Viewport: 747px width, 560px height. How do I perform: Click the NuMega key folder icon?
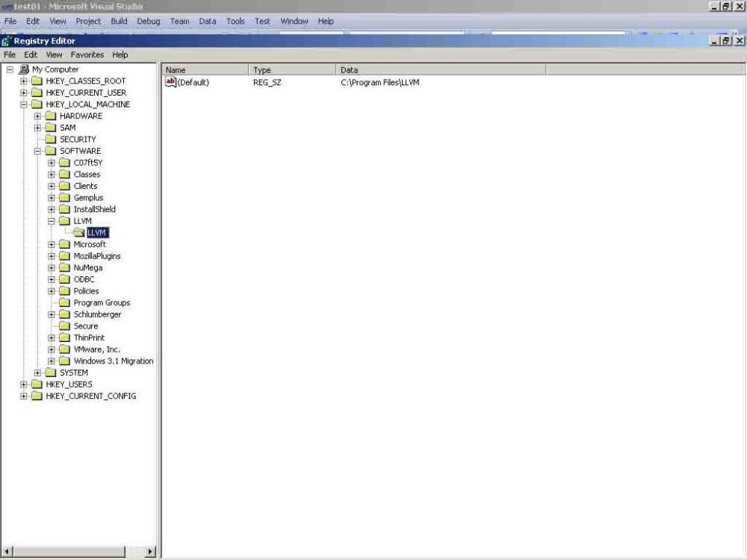pyautogui.click(x=64, y=267)
